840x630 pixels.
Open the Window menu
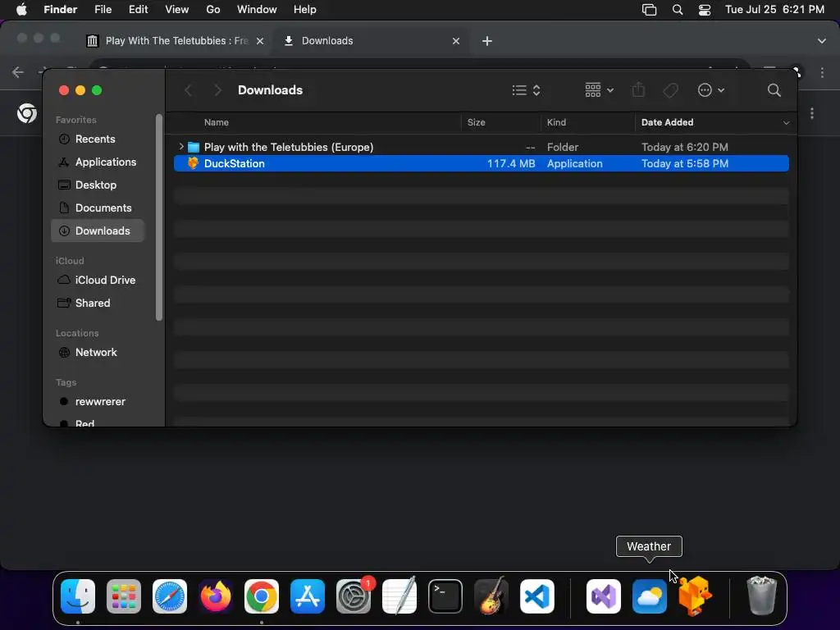257,10
